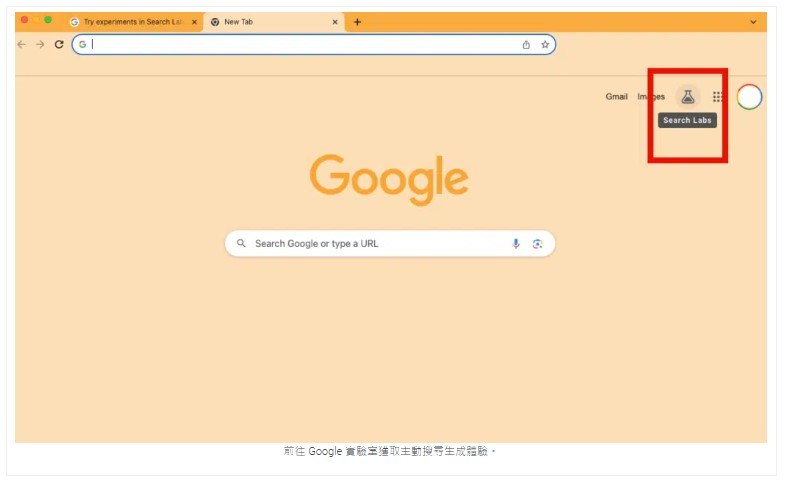The image size is (786, 485).
Task: Go back to the previous page
Action: click(22, 44)
